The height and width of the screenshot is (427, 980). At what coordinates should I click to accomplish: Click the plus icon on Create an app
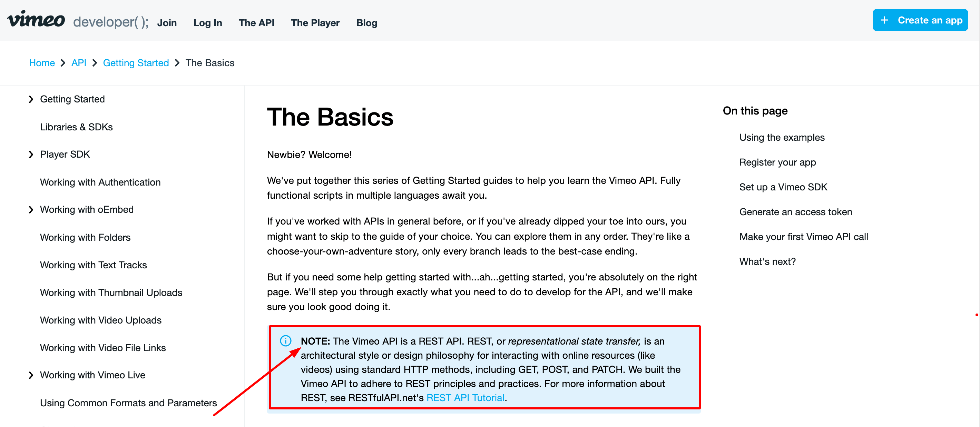tap(885, 21)
